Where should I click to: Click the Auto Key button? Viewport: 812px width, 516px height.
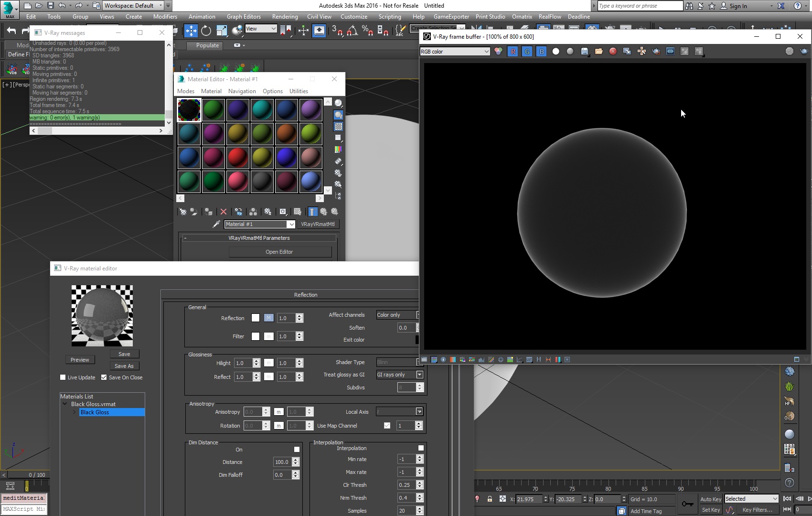point(711,499)
